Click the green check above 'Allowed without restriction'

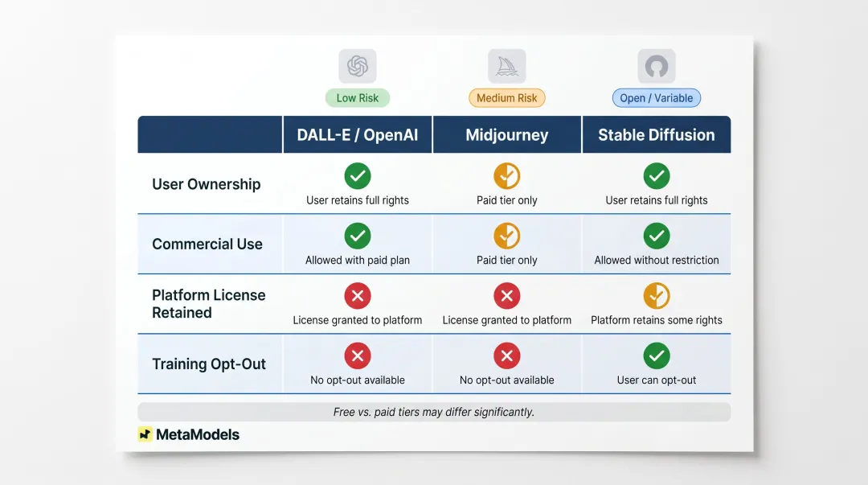pyautogui.click(x=657, y=236)
